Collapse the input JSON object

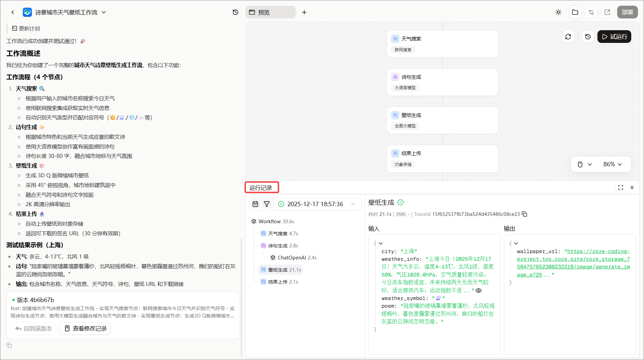(x=380, y=243)
